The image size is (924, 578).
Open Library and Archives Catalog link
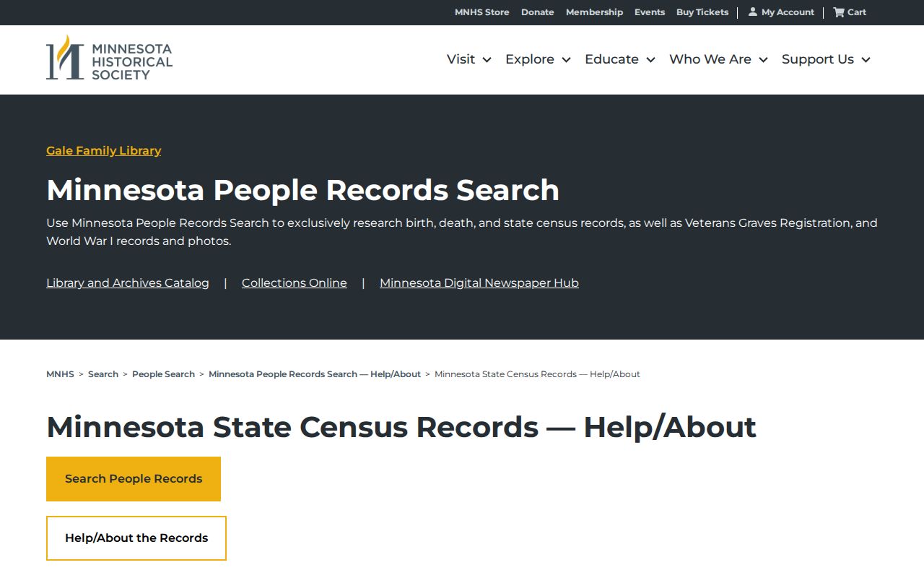128,282
